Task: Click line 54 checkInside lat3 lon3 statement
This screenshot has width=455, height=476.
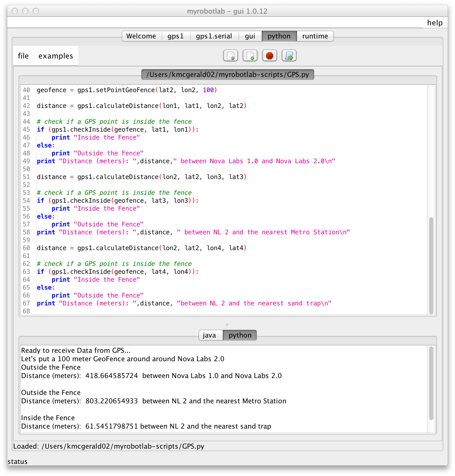Action: pyautogui.click(x=118, y=201)
